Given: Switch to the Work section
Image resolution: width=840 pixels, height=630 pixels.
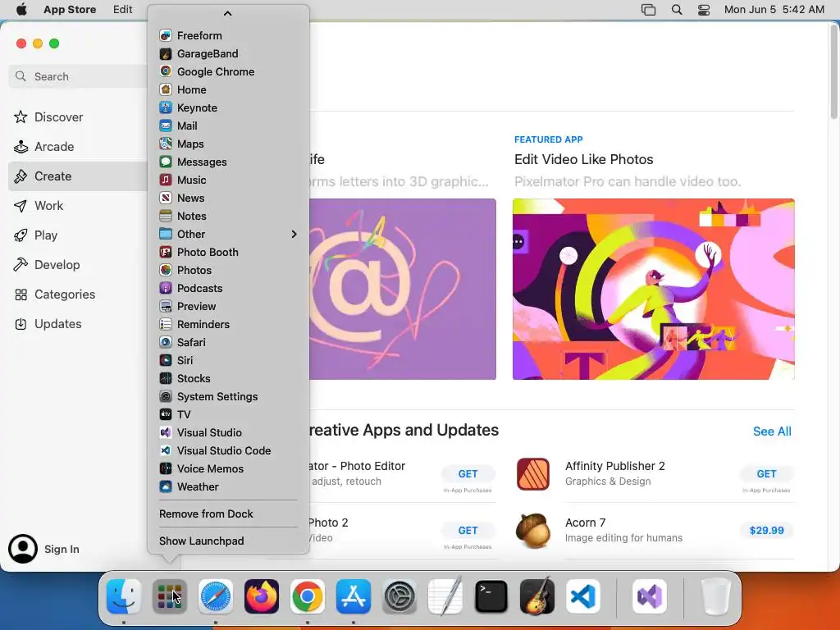Looking at the screenshot, I should click(x=78, y=206).
